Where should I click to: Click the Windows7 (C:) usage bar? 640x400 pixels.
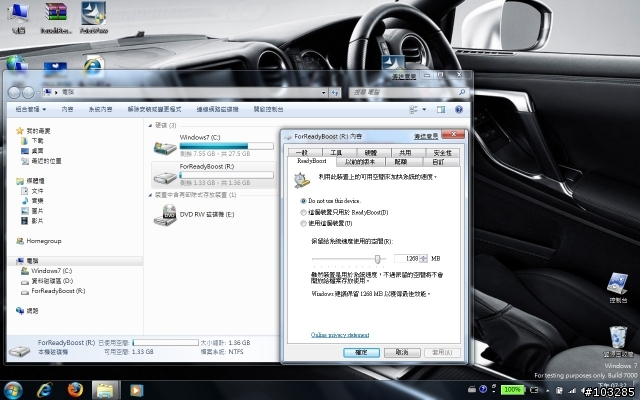click(x=227, y=146)
